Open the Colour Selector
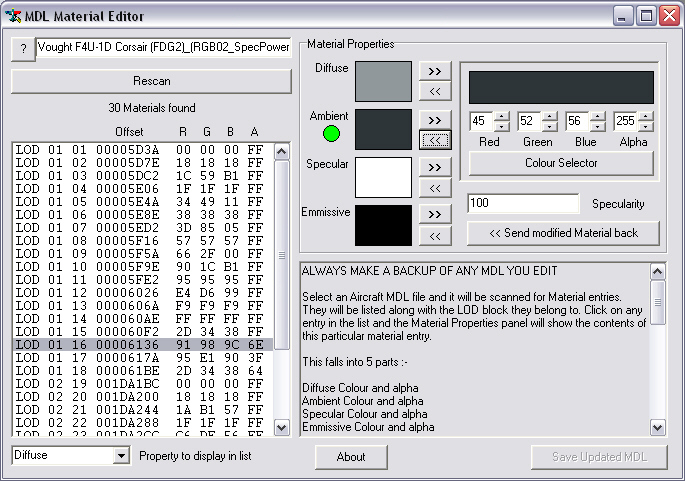 tap(561, 163)
